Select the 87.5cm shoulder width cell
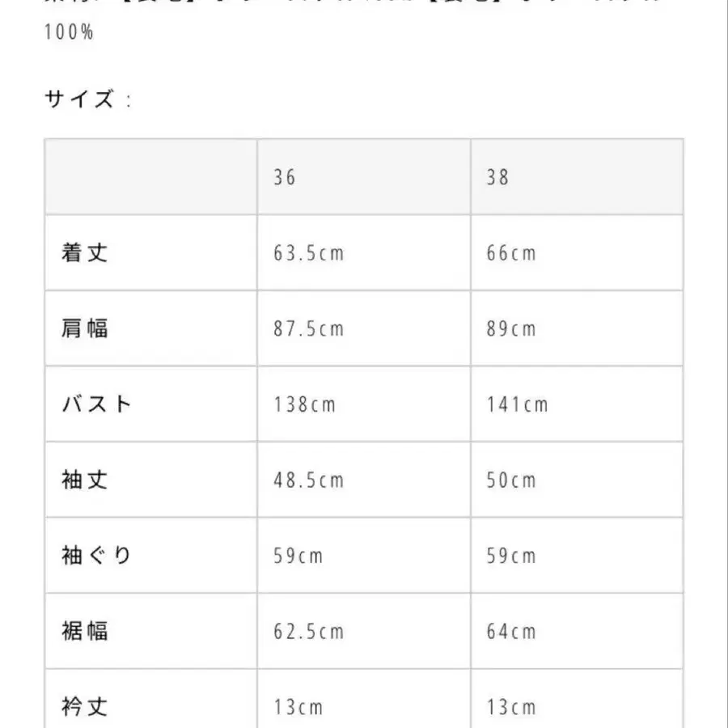728x728 pixels. pyautogui.click(x=309, y=329)
